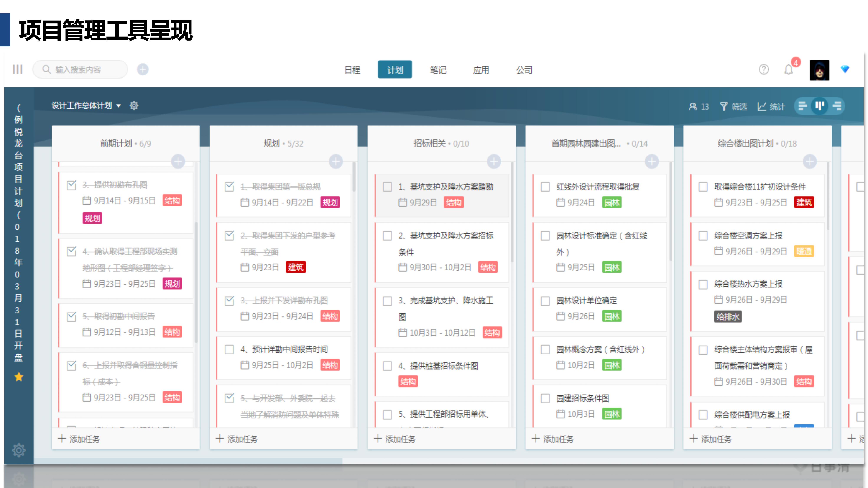Open the 公司 tab
The width and height of the screenshot is (868, 488).
coord(524,70)
